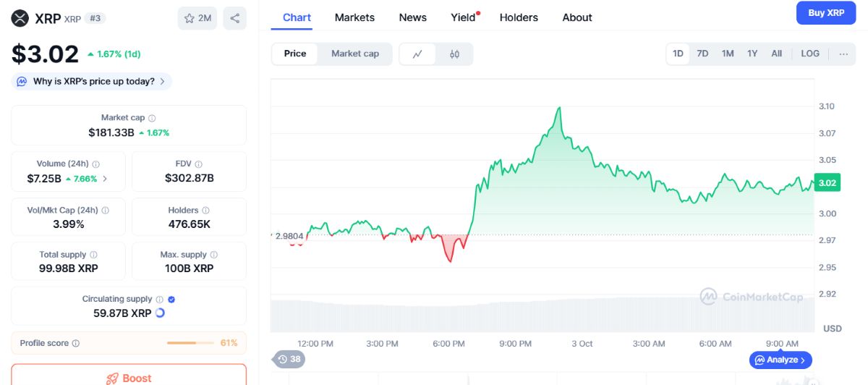Select the Price chart toggle
Image resolution: width=868 pixels, height=385 pixels.
tap(295, 54)
